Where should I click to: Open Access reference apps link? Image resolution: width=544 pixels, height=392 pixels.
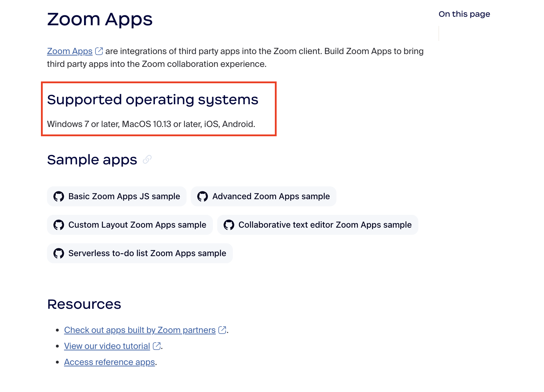click(x=109, y=362)
